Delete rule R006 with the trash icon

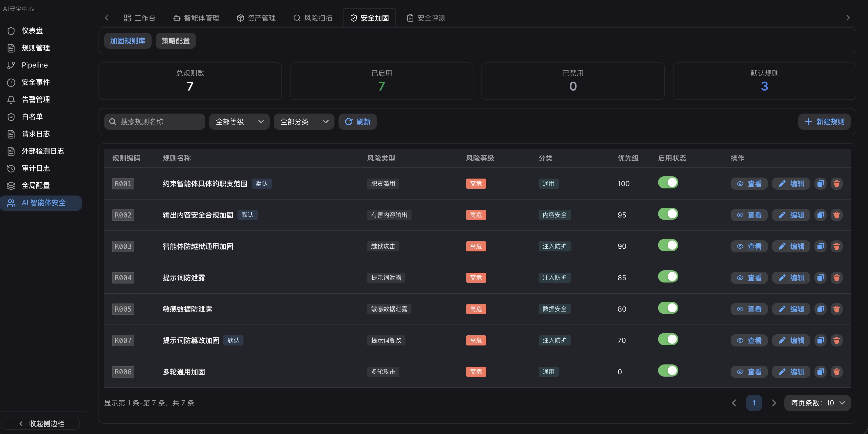[x=837, y=371]
